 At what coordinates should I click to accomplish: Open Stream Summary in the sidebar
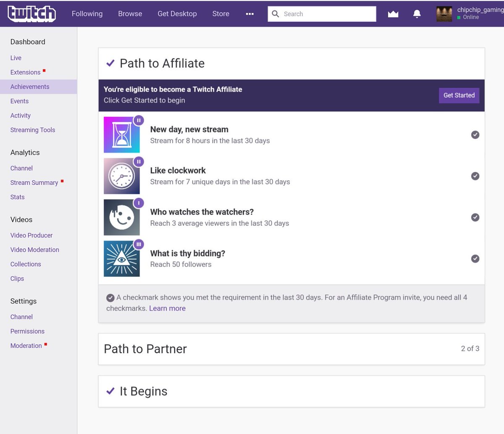click(x=34, y=183)
